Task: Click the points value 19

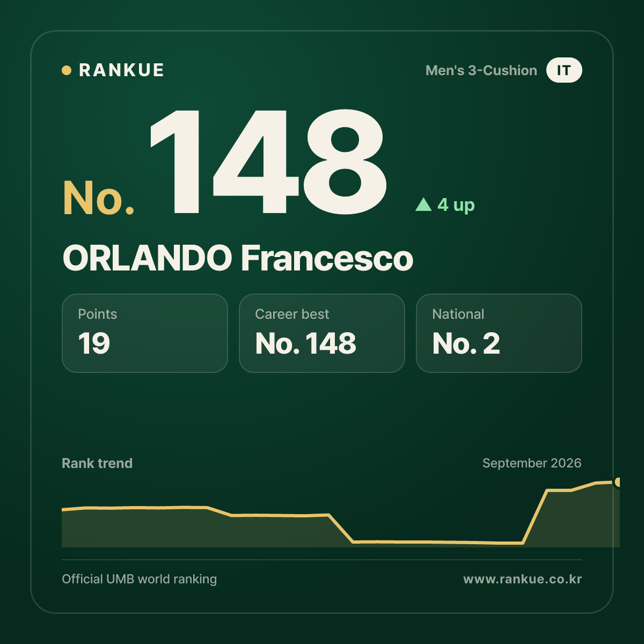Action: [94, 343]
